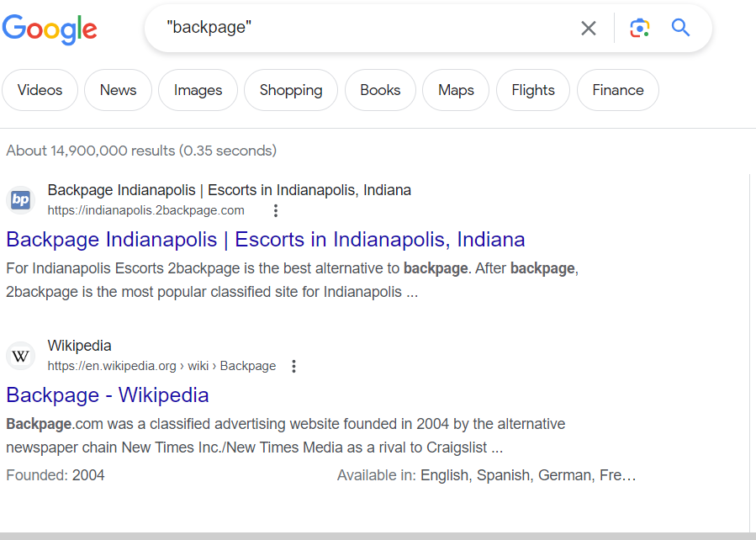Click the Wikipedia W favicon
The image size is (756, 540).
(x=21, y=356)
